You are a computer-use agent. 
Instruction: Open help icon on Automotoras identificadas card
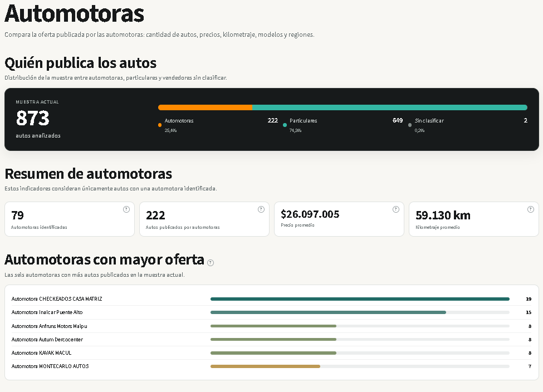(126, 209)
